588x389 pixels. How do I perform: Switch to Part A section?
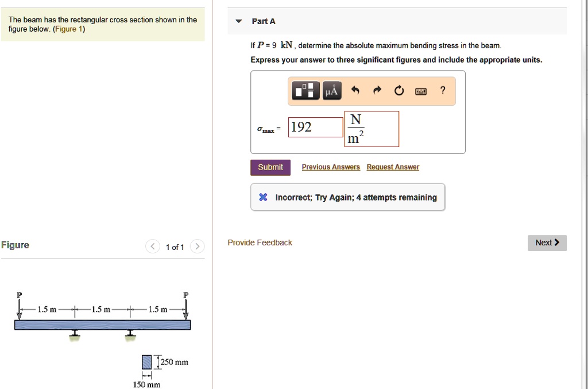pos(264,21)
